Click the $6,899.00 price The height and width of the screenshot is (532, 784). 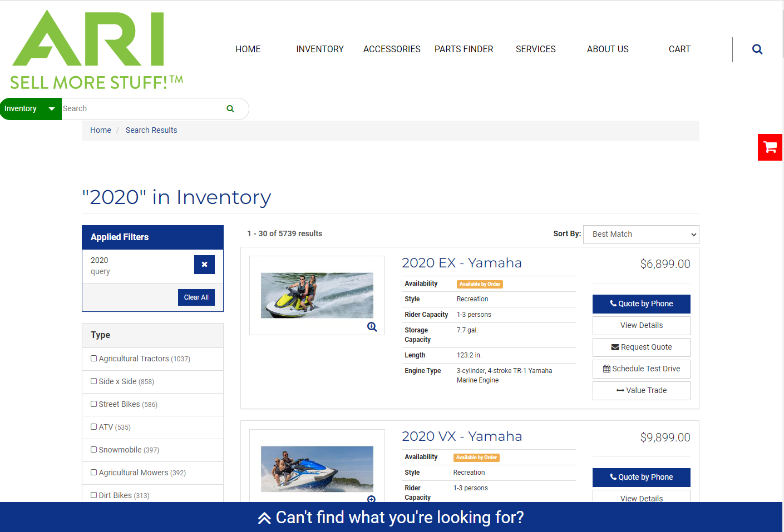pos(665,264)
